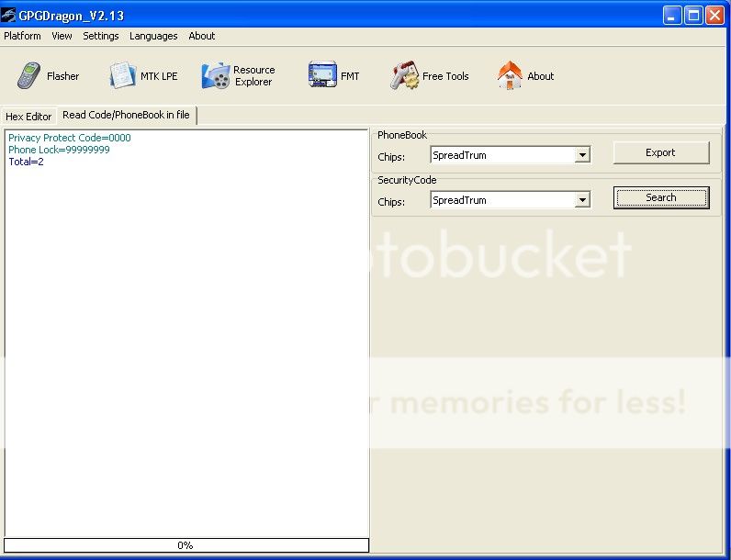Click the Total=2 result line

(26, 162)
